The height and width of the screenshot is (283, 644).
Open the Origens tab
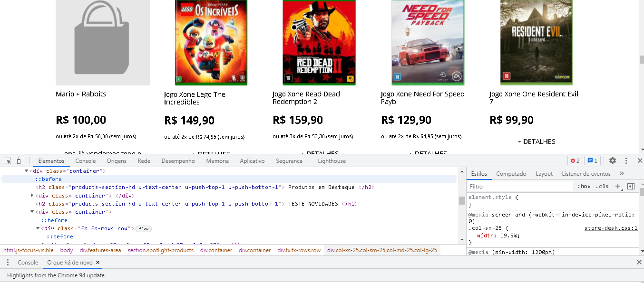point(117,161)
